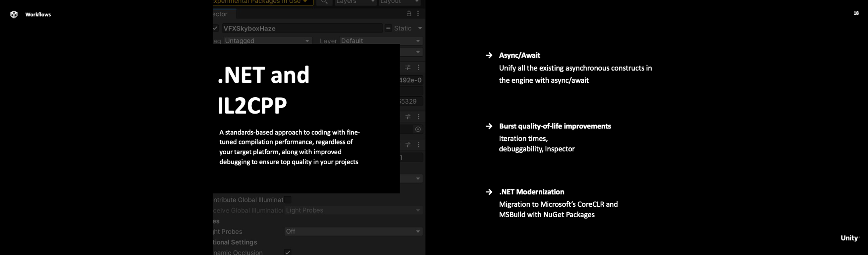This screenshot has width=868, height=255.
Task: Open the Inspector tab's three-dot options menu
Action: click(x=418, y=14)
